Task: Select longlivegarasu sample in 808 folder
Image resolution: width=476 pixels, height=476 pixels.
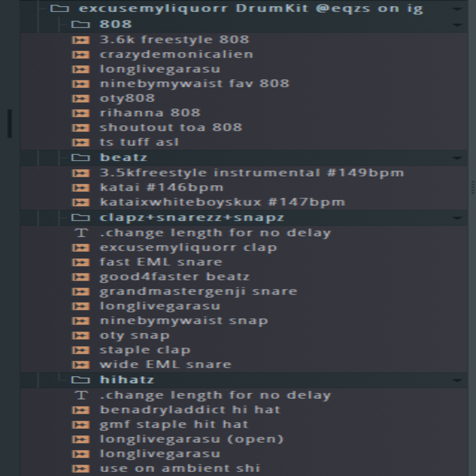Action: 160,69
